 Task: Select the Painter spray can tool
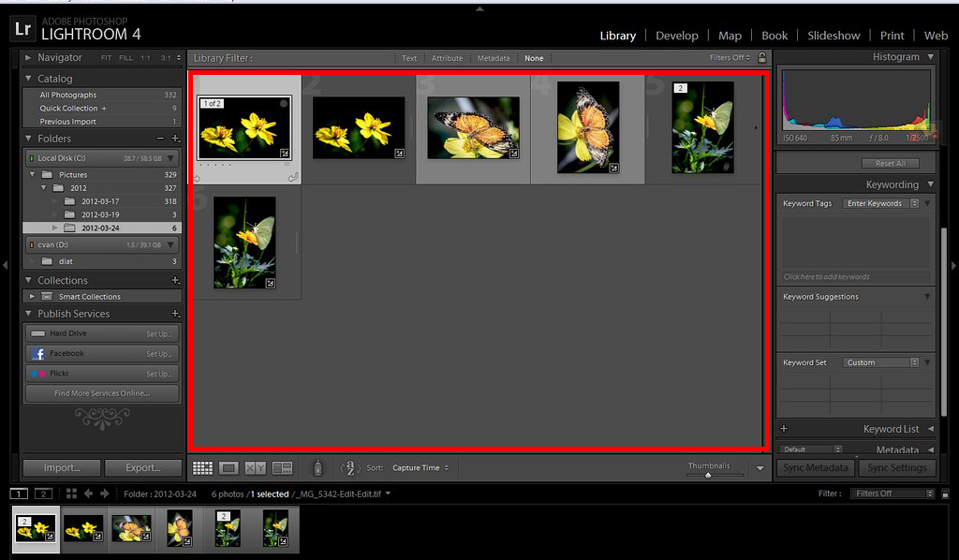coord(317,467)
